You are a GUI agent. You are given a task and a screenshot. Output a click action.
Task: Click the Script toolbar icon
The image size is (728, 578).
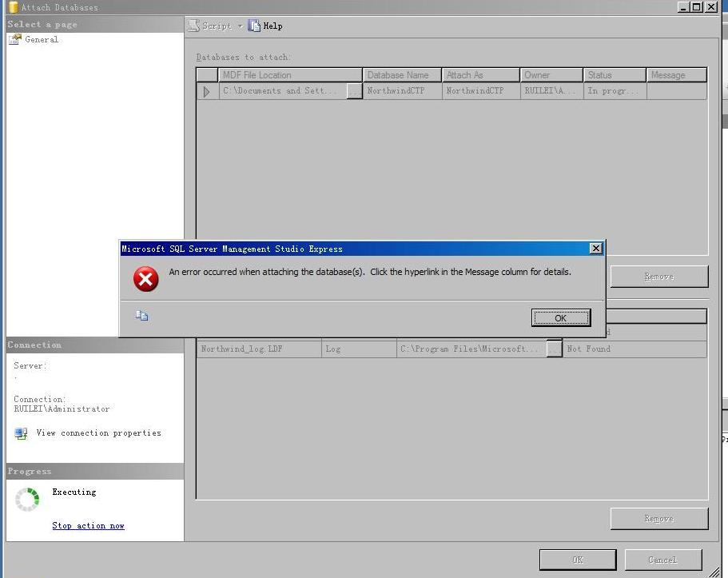[193, 26]
